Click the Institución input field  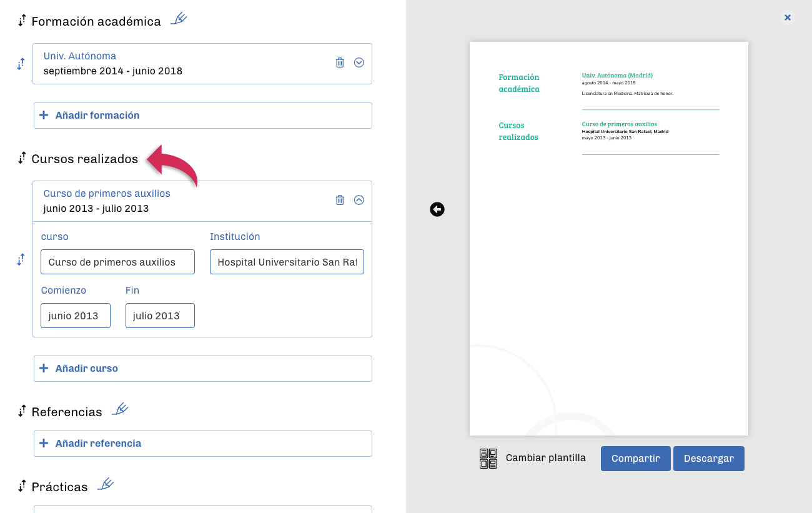pyautogui.click(x=287, y=262)
